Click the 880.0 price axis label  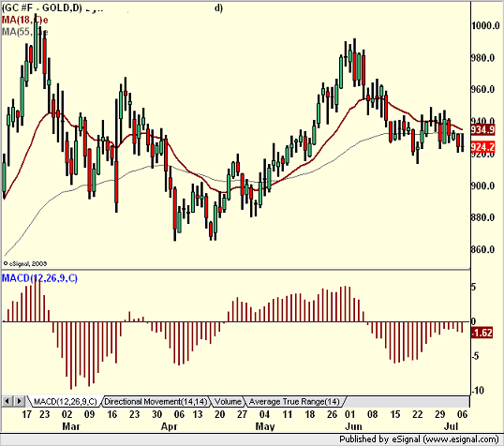[x=482, y=217]
